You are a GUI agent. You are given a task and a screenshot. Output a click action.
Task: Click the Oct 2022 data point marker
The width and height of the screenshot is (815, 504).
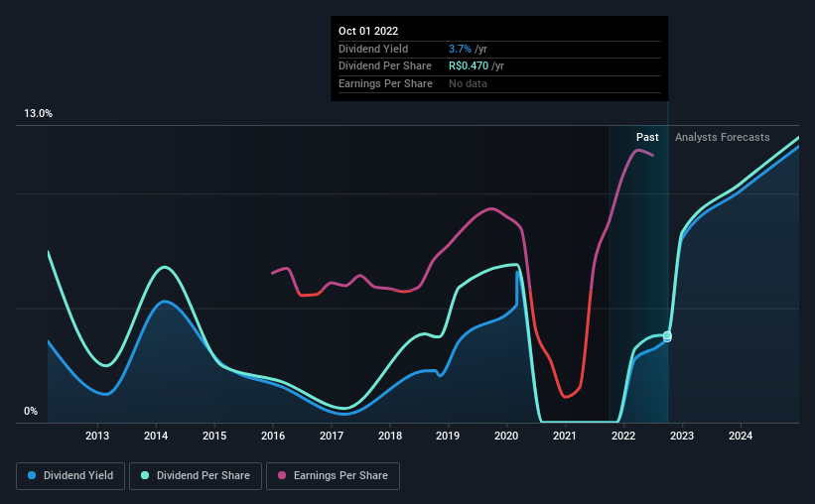pos(667,336)
